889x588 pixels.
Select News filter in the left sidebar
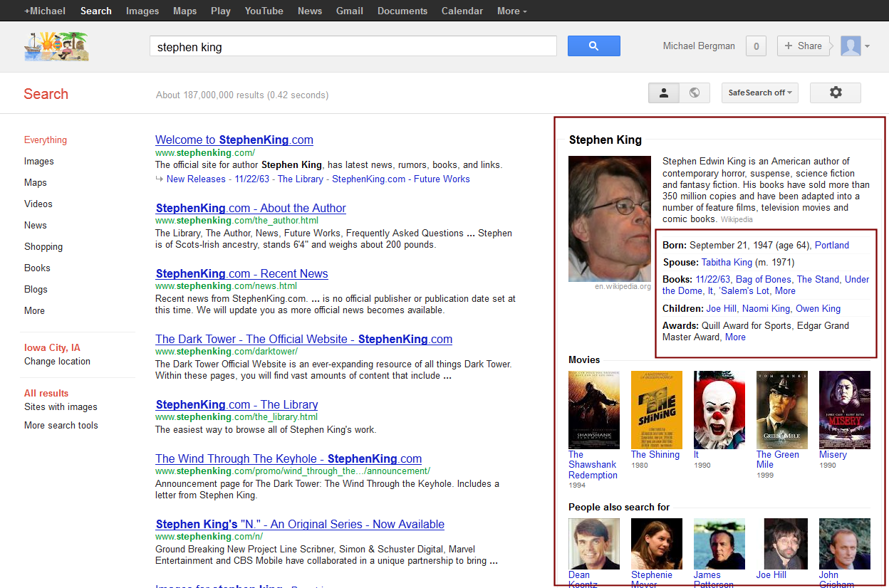[36, 226]
